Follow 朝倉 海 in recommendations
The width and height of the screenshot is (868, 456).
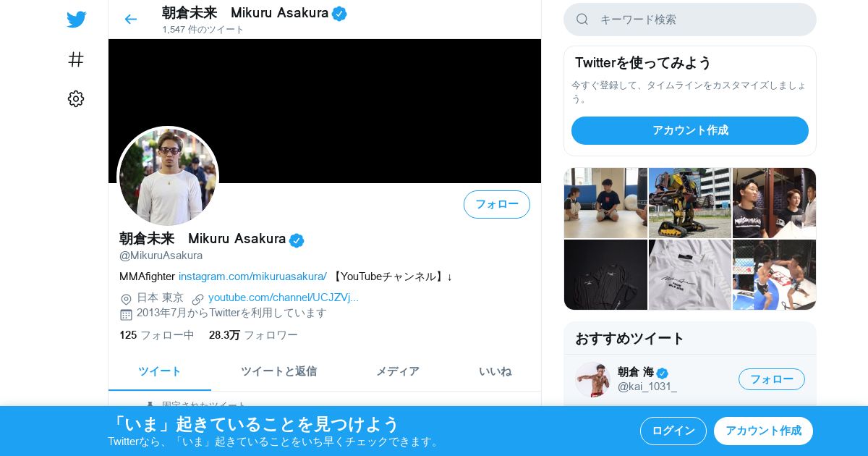pos(772,379)
